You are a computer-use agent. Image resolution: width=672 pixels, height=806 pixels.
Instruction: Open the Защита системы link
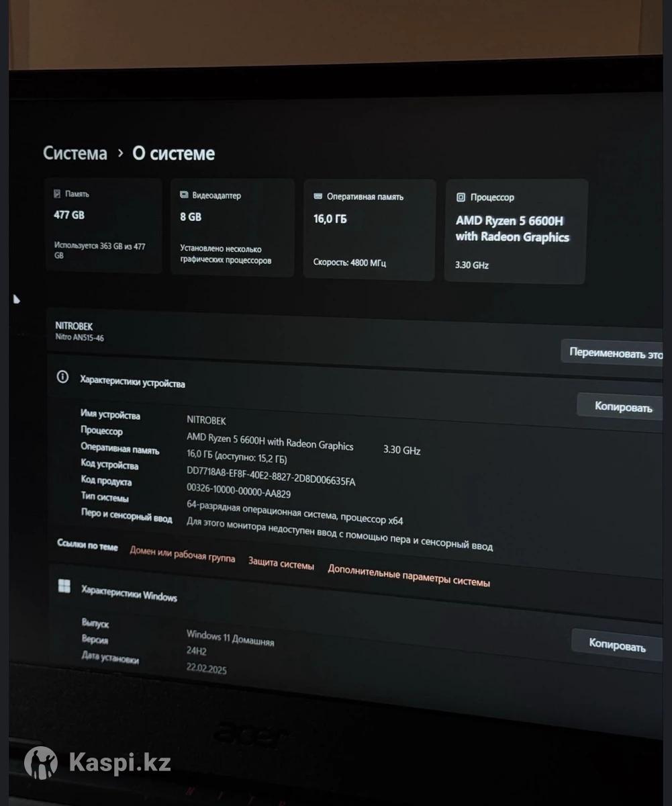pyautogui.click(x=281, y=564)
